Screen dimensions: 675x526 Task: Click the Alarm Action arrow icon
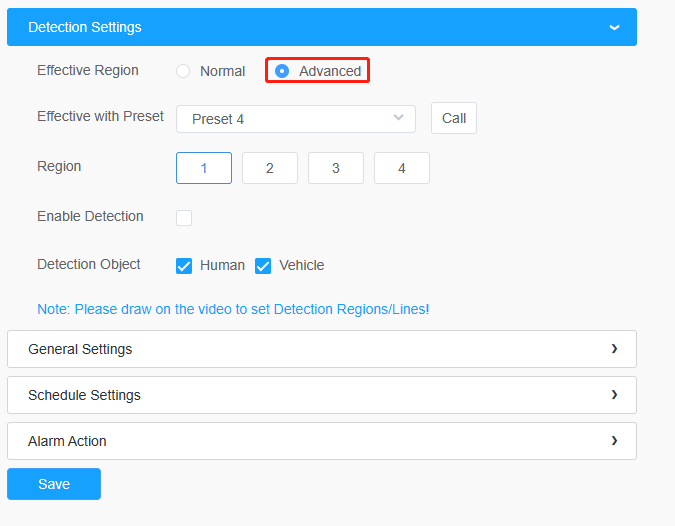click(614, 441)
